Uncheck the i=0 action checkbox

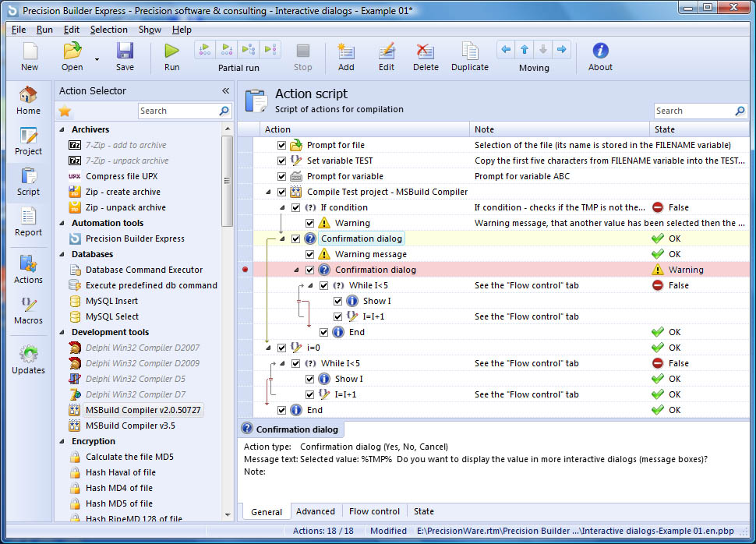click(x=281, y=348)
